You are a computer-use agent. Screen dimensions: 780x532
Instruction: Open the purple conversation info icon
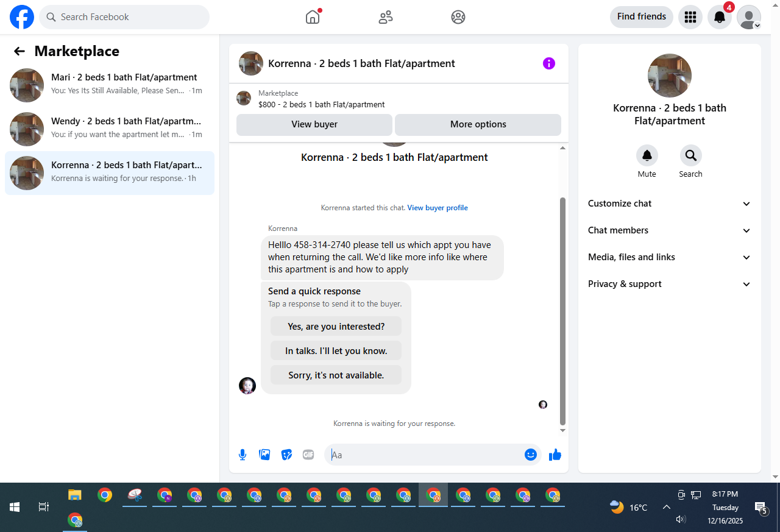549,63
